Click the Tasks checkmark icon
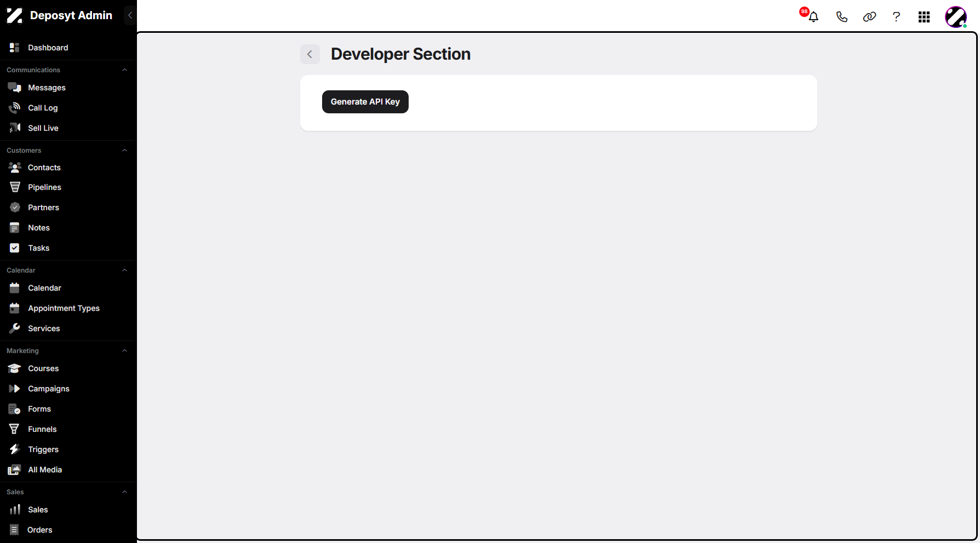The image size is (980, 543). (x=15, y=248)
